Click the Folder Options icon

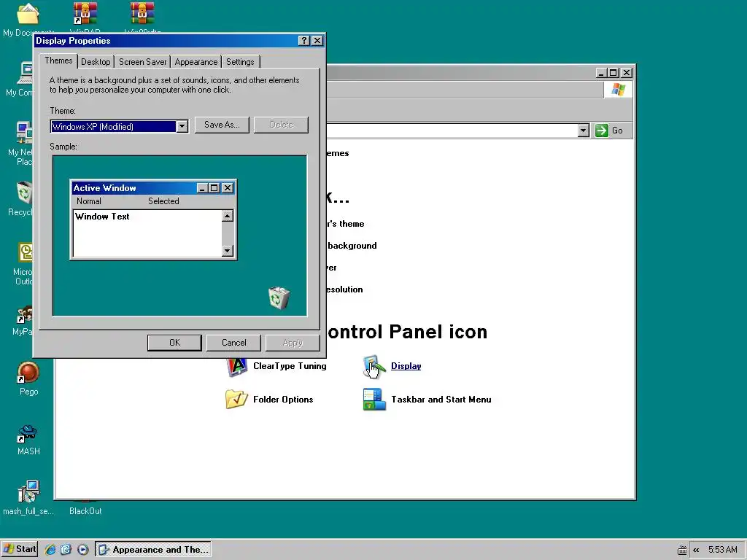(236, 399)
